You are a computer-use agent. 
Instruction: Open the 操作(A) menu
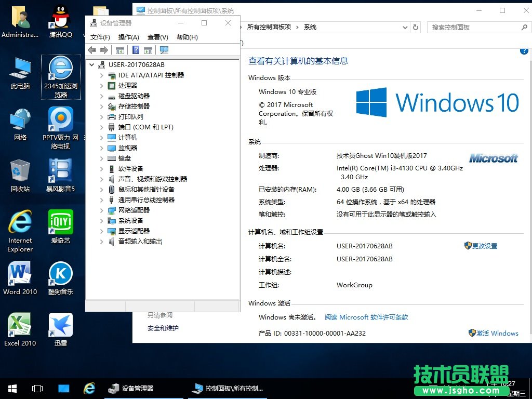tap(129, 37)
